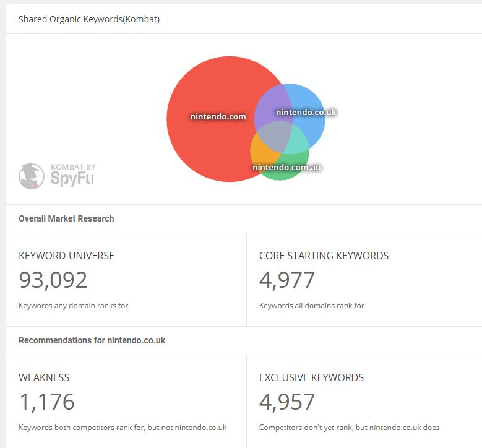This screenshot has height=448, width=482.
Task: Click the SpyFu spy mascot icon
Action: pos(31,176)
